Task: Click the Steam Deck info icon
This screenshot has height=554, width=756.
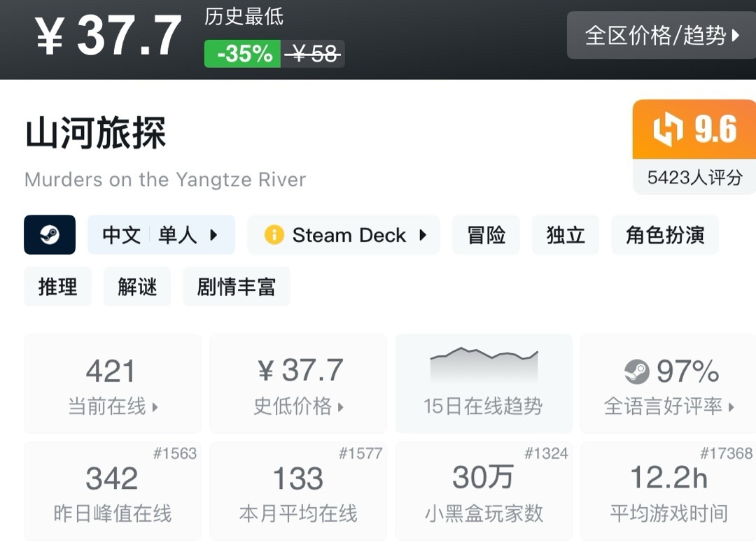Action: (274, 235)
